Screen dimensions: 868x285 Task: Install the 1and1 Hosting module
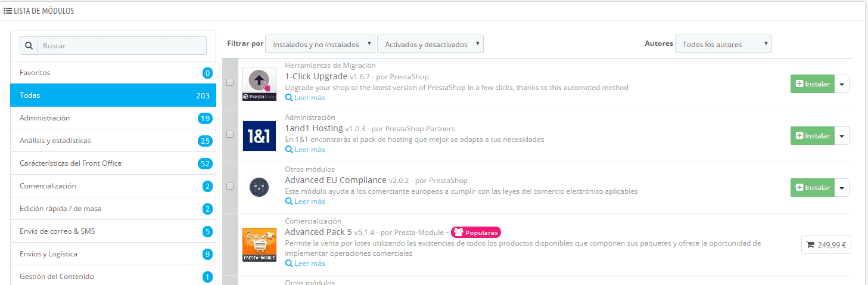click(x=813, y=136)
